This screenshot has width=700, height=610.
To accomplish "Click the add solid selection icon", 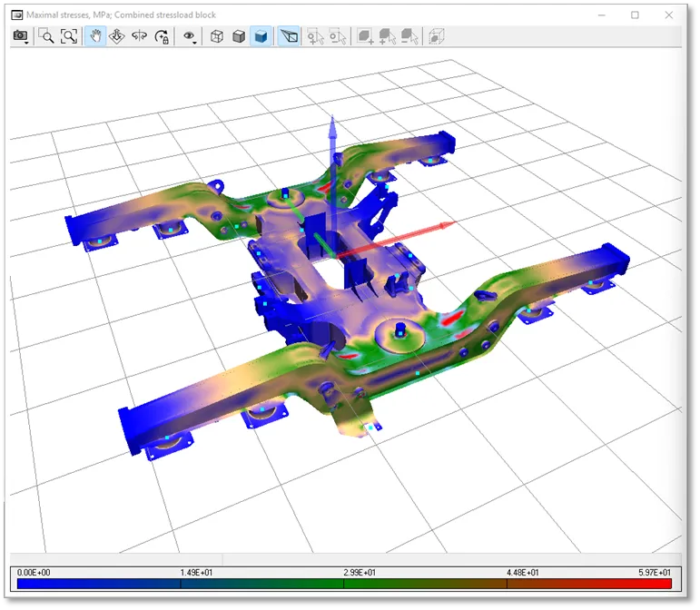I will point(388,36).
